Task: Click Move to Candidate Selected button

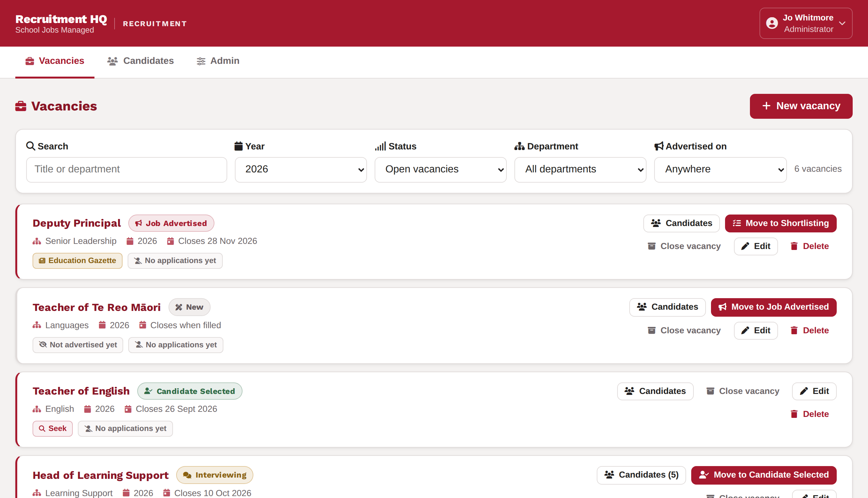Action: point(764,475)
